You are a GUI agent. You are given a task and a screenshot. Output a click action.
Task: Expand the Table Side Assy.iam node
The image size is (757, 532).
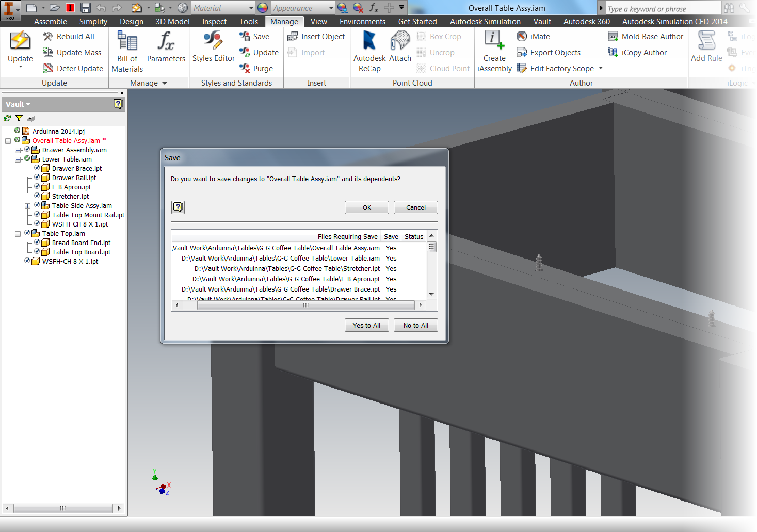28,205
